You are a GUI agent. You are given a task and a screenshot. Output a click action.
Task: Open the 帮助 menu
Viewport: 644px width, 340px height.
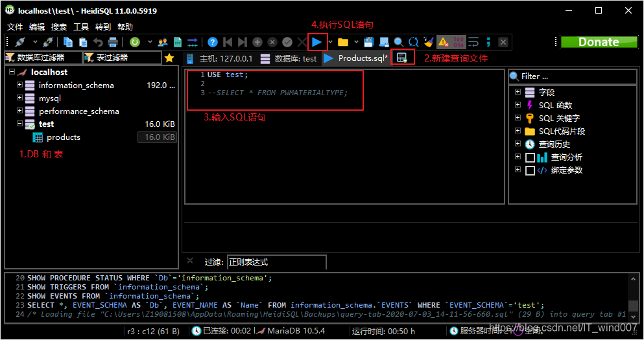tap(125, 27)
